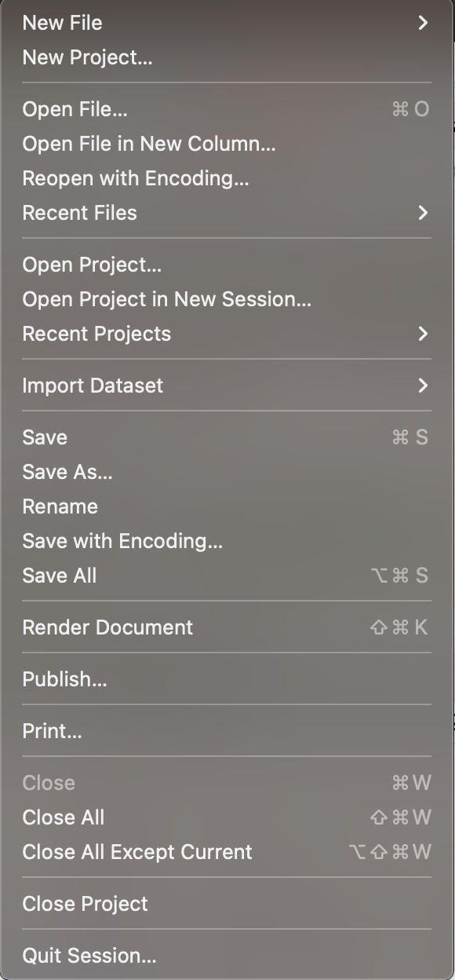
Task: Expand the New File submenu
Action: pyautogui.click(x=227, y=23)
